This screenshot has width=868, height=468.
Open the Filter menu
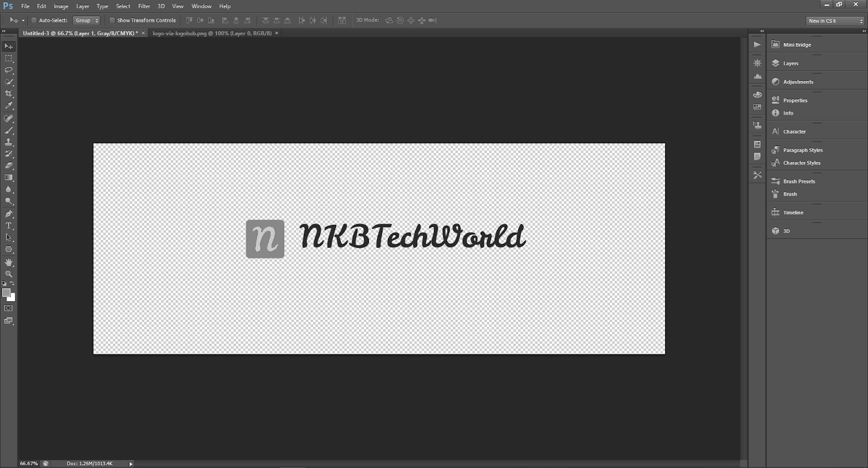click(144, 6)
